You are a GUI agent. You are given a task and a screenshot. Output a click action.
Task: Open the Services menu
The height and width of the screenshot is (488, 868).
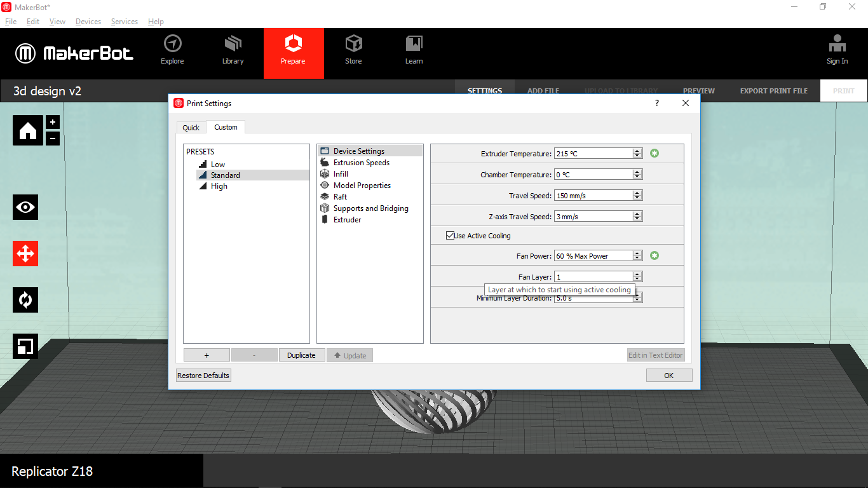point(125,21)
